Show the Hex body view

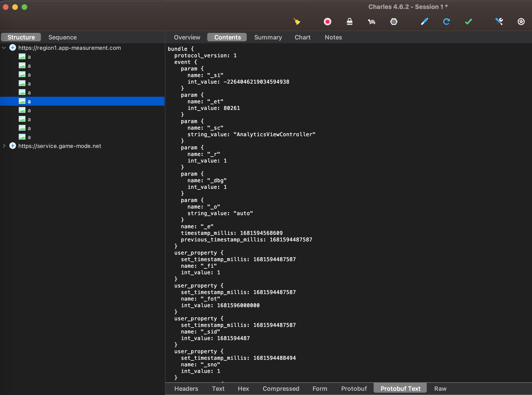coord(243,389)
